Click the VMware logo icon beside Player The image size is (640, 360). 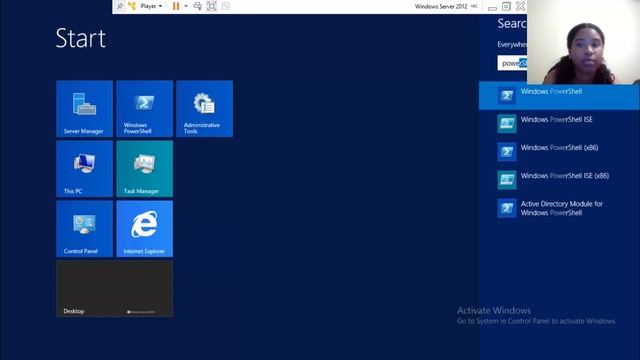(132, 6)
